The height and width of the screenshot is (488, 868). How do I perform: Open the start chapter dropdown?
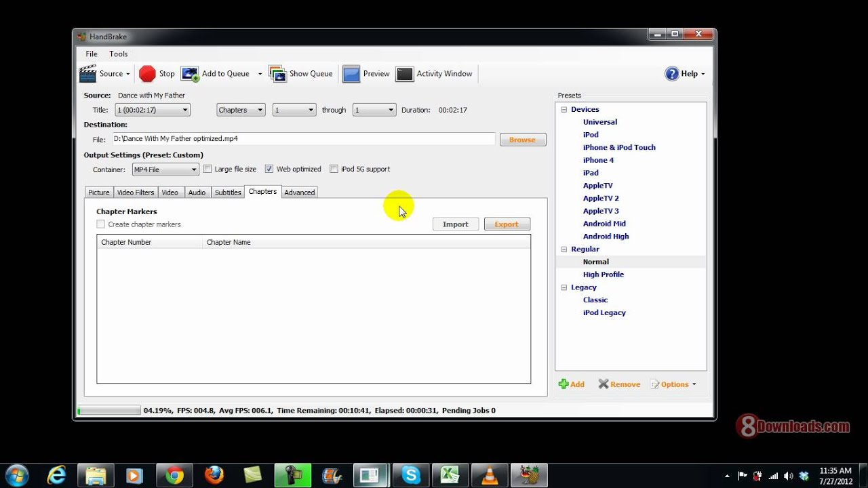(x=294, y=110)
